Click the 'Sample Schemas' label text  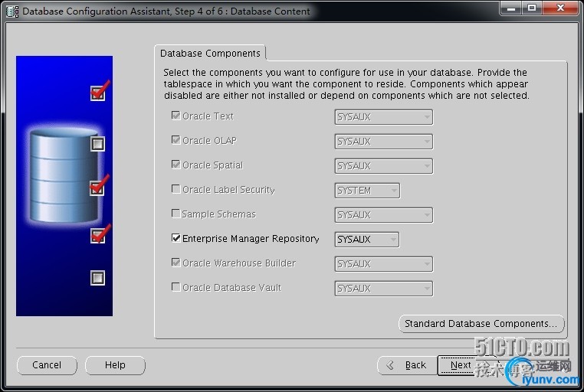[219, 214]
